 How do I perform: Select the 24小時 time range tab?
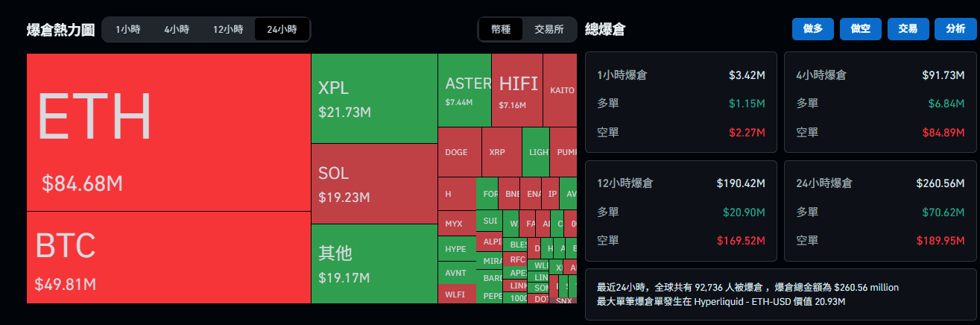(282, 30)
